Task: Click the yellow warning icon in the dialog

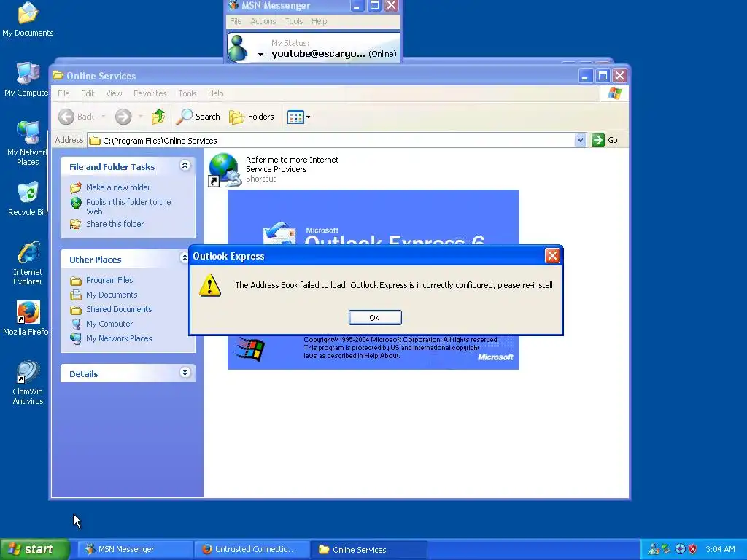Action: pyautogui.click(x=209, y=285)
